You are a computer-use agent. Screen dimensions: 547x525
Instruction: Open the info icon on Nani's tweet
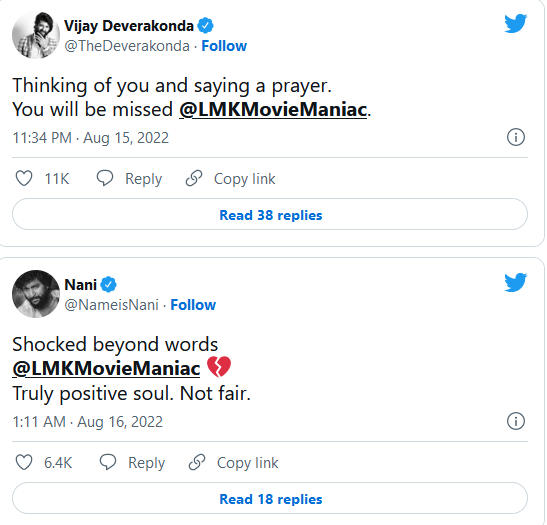coord(516,421)
